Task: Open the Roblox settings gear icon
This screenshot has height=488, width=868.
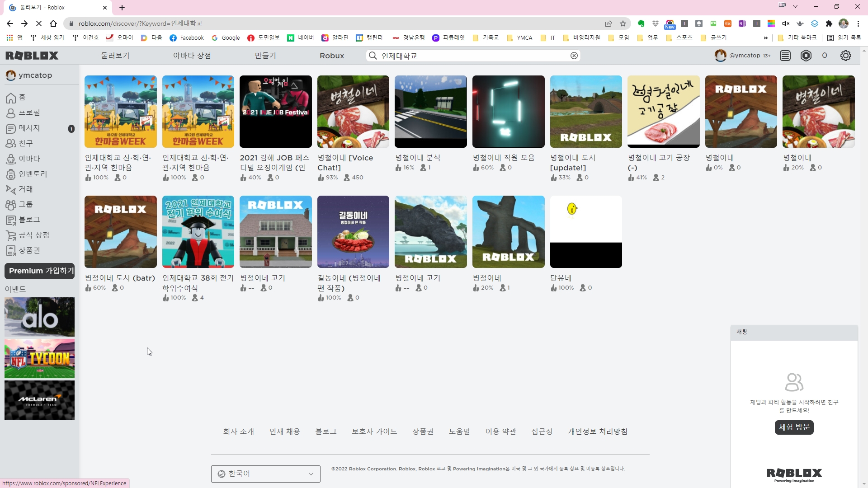Action: click(x=845, y=56)
